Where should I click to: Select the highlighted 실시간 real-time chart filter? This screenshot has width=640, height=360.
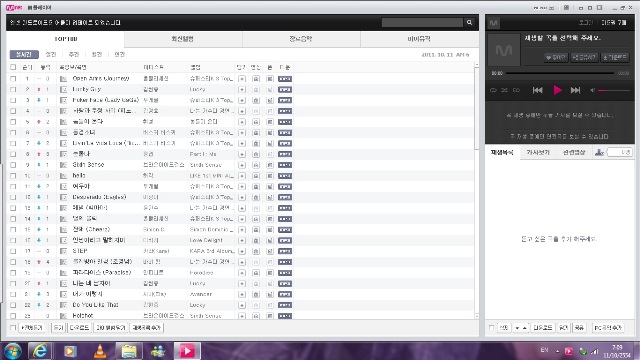coord(24,54)
